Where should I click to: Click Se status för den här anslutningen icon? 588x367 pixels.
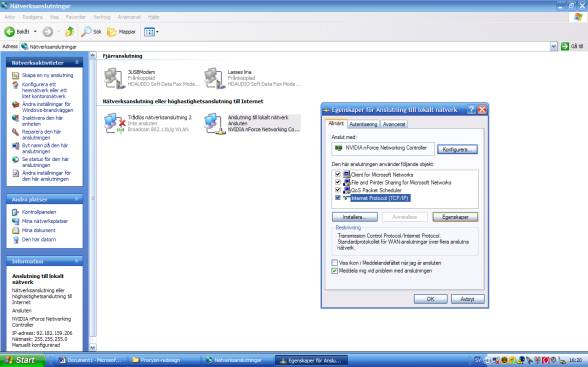point(15,159)
